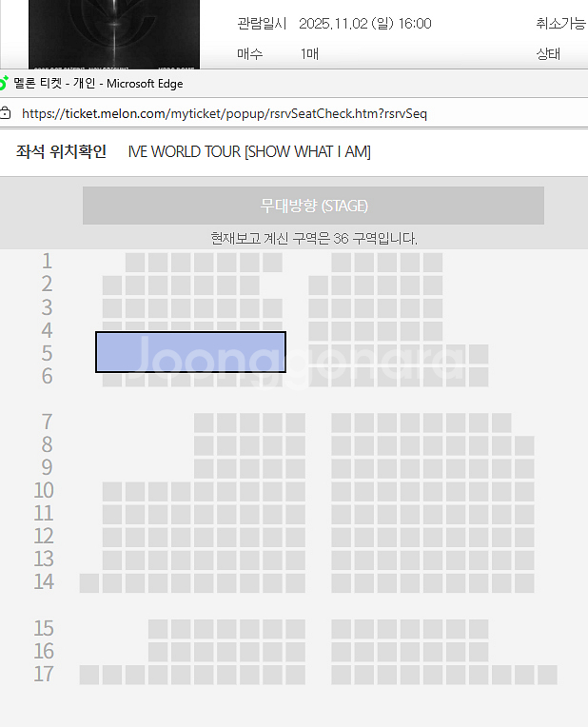Select the leftmost seat in row 7
This screenshot has height=727, width=588.
click(x=204, y=422)
